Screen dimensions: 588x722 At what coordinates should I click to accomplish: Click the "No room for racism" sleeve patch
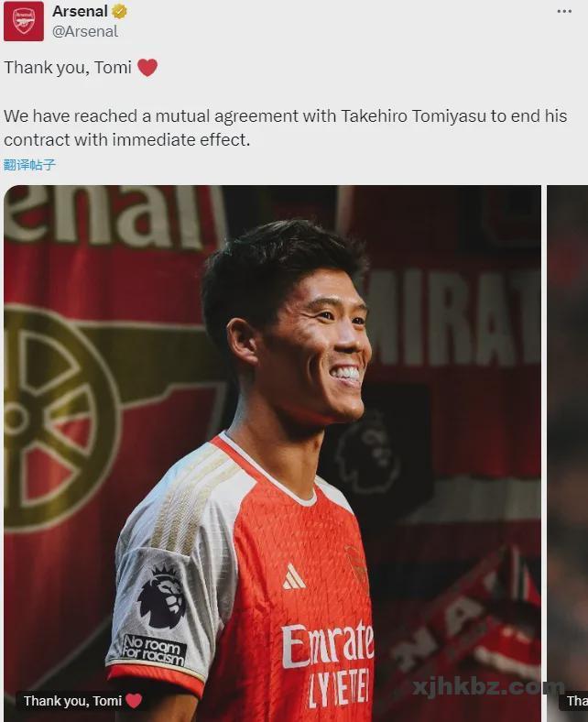point(154,651)
